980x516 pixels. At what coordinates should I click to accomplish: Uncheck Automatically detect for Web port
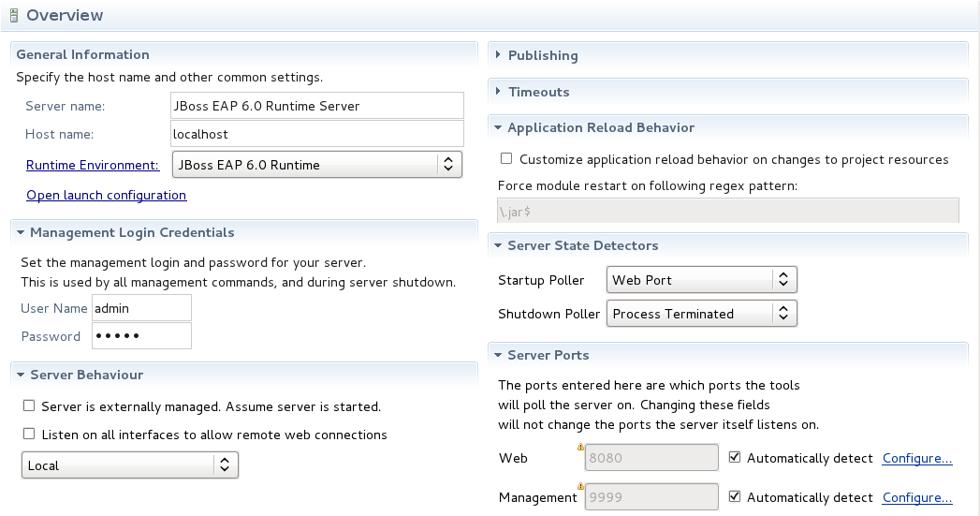coord(735,458)
